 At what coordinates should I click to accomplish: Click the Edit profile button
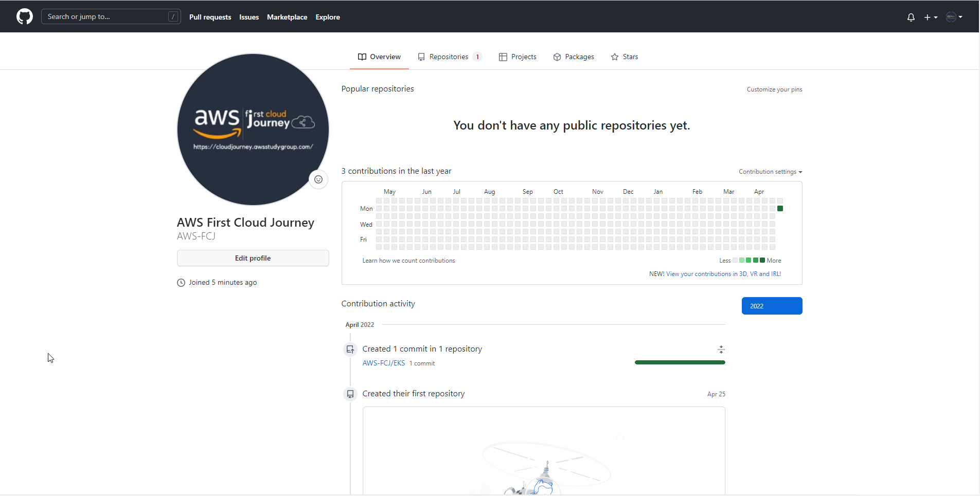tap(253, 258)
